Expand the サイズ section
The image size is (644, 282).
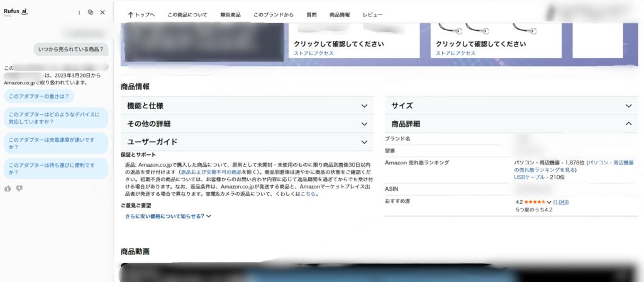pyautogui.click(x=628, y=106)
